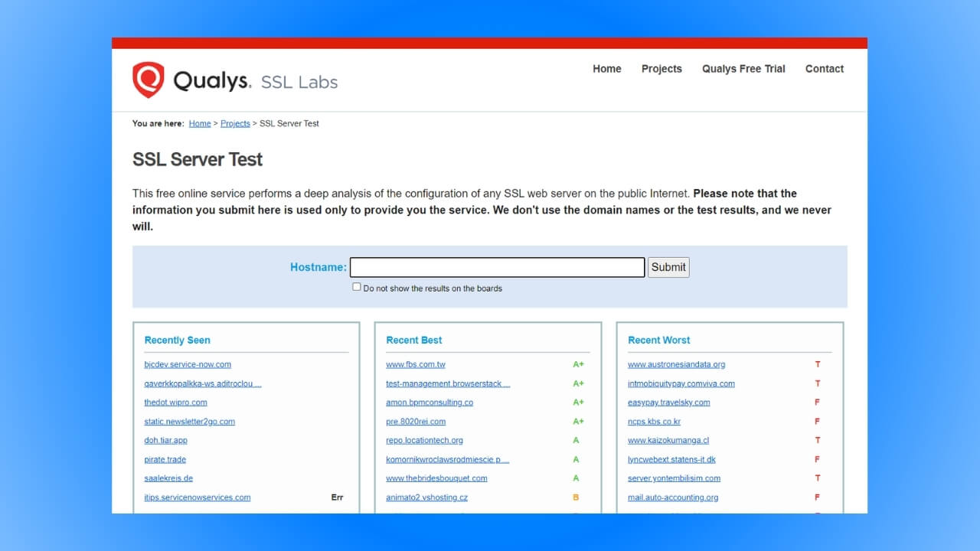
Task: Click the Qualys shield logo
Action: (x=149, y=80)
